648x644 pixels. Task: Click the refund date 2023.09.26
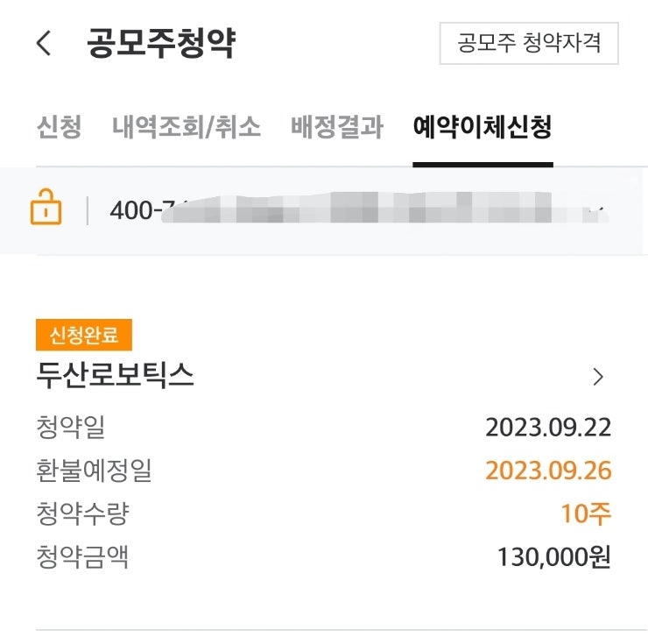548,471
